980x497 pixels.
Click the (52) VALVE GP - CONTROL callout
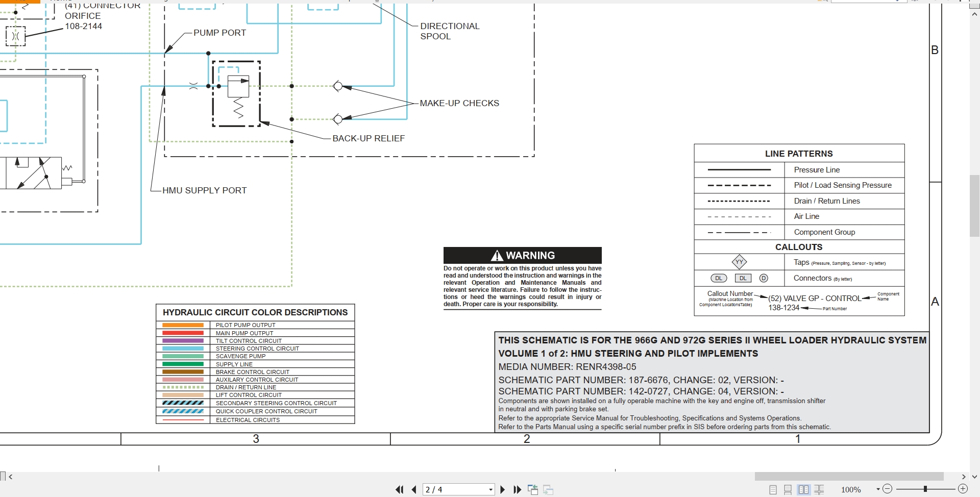[x=815, y=299]
